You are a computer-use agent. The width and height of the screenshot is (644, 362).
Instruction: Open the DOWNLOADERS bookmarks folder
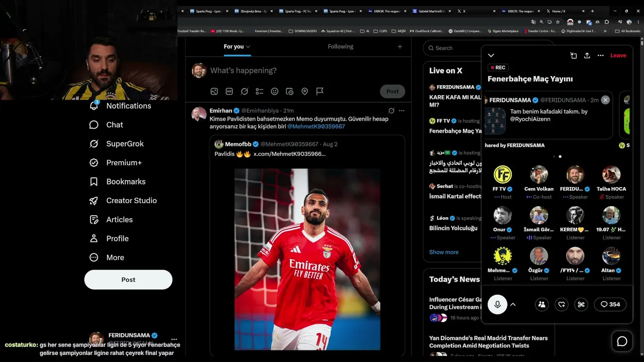click(x=302, y=31)
